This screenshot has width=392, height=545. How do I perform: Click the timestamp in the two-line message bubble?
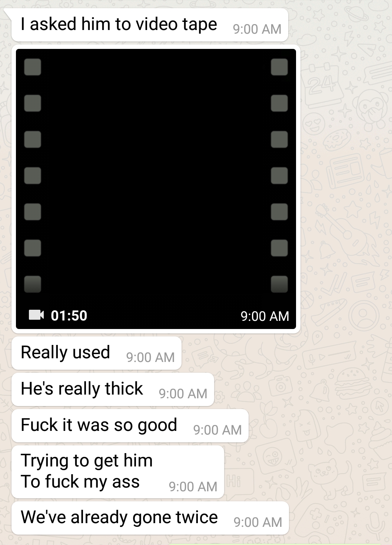193,487
